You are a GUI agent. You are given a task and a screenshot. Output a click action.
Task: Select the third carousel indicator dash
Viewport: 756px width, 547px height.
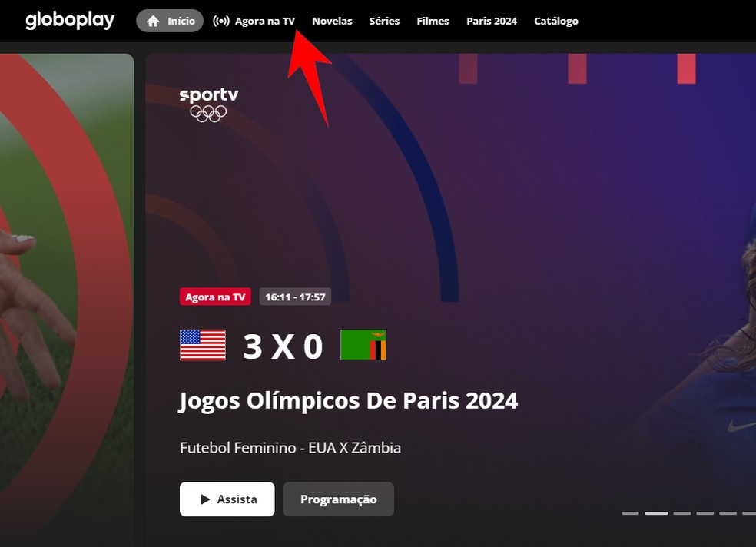click(681, 513)
